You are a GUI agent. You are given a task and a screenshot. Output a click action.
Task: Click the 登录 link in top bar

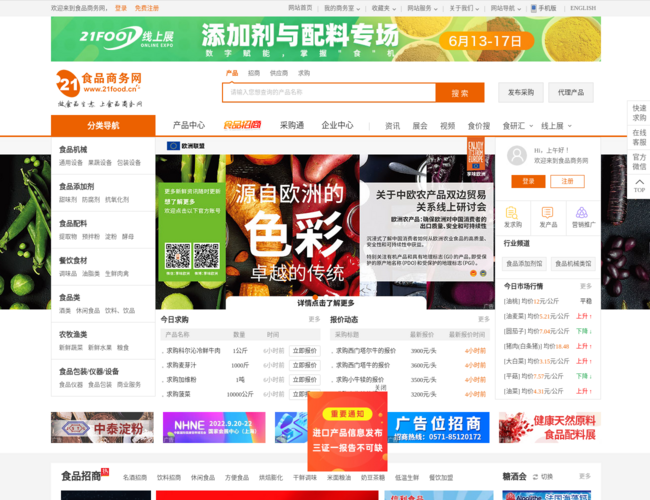121,8
